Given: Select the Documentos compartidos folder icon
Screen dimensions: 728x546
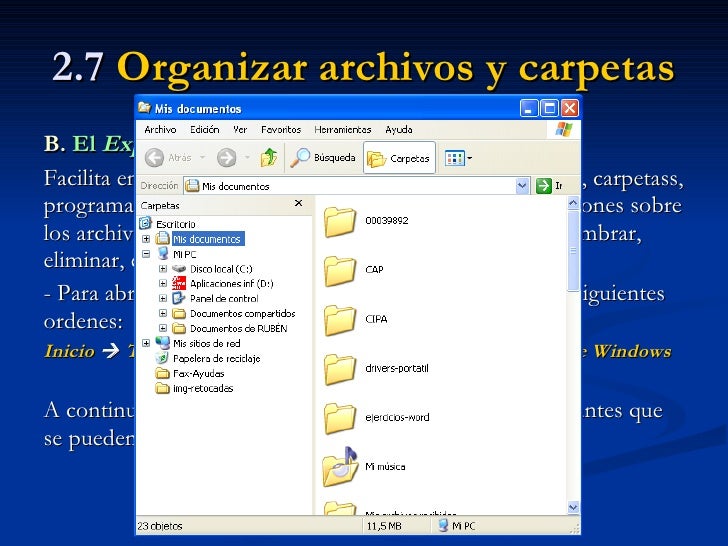Looking at the screenshot, I should tap(179, 313).
